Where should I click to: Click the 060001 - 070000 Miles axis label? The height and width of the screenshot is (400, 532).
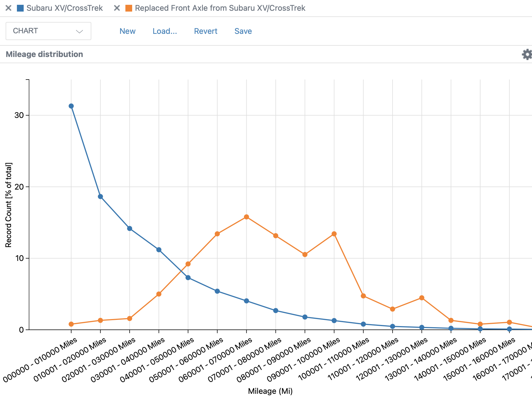(x=215, y=360)
